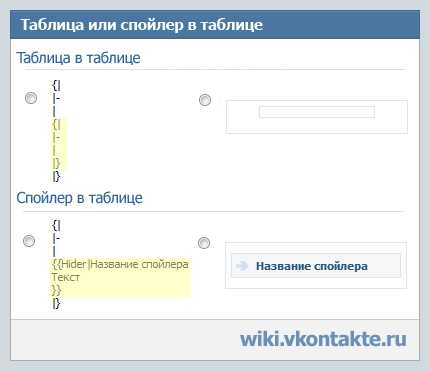The image size is (430, 371).
Task: Click the inner nested table preview box
Action: tap(317, 112)
